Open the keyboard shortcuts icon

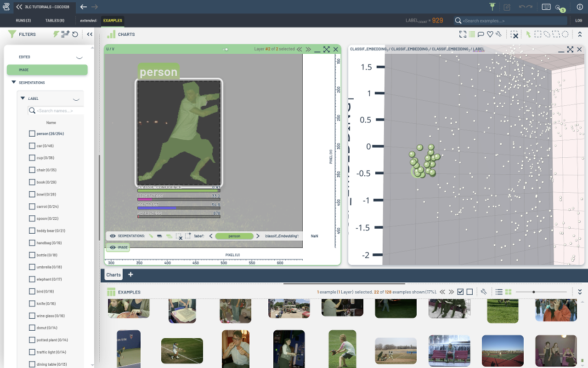click(x=546, y=7)
